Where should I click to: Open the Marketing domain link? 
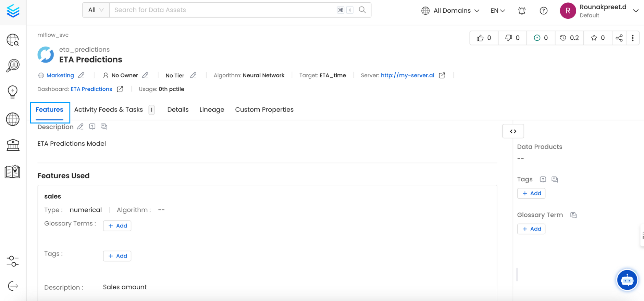(60, 75)
